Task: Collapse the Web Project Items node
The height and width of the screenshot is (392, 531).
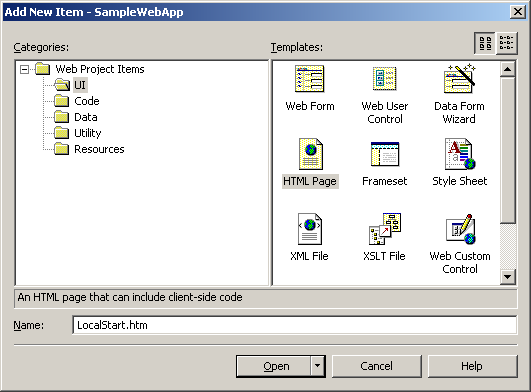Action: click(24, 69)
